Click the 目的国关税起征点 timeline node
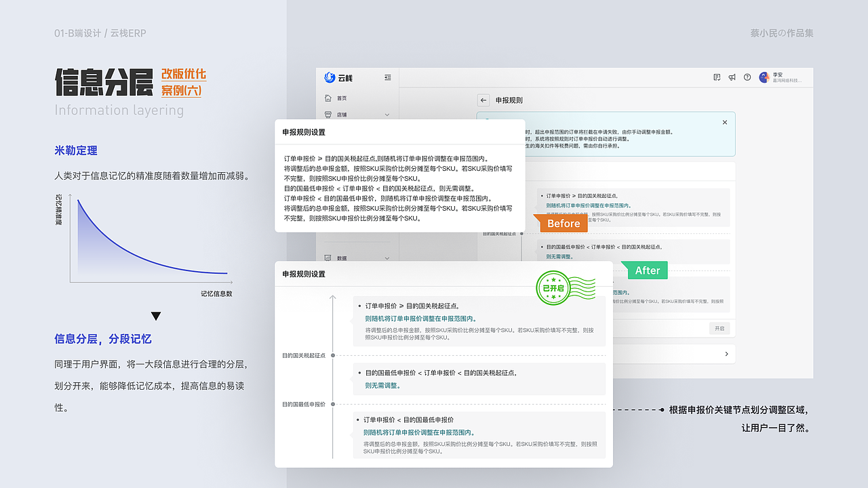The height and width of the screenshot is (488, 868). coord(332,355)
